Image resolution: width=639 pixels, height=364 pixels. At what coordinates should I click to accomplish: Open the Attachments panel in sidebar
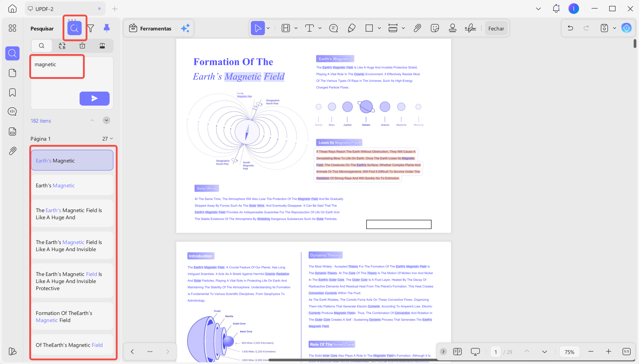click(x=12, y=151)
